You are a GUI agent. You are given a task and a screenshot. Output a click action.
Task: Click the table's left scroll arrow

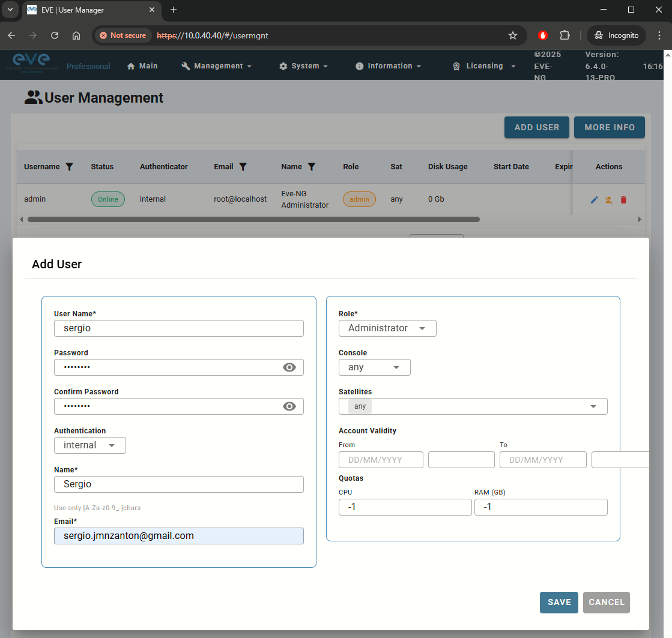(x=22, y=219)
